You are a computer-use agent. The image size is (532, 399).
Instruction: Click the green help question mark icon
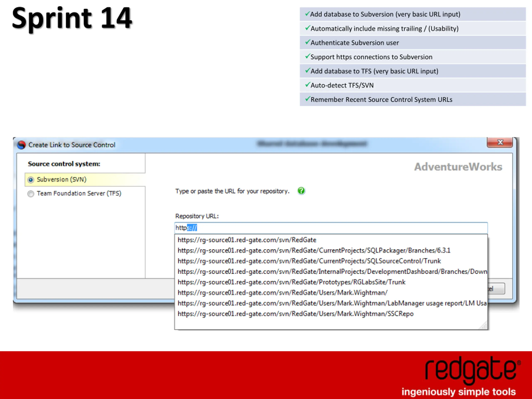pos(301,191)
